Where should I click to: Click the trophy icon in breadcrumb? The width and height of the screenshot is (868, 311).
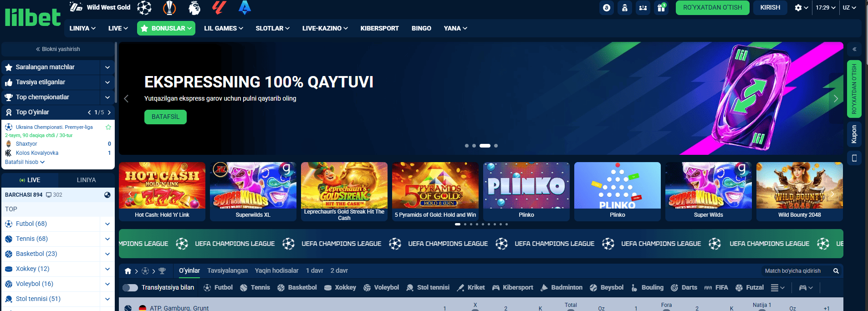point(162,271)
